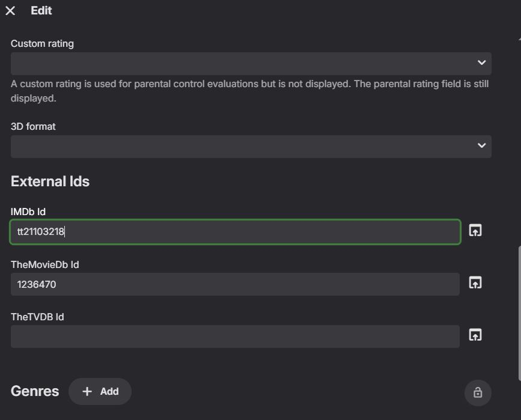
Task: Click the External Ids section heading
Action: (x=50, y=181)
